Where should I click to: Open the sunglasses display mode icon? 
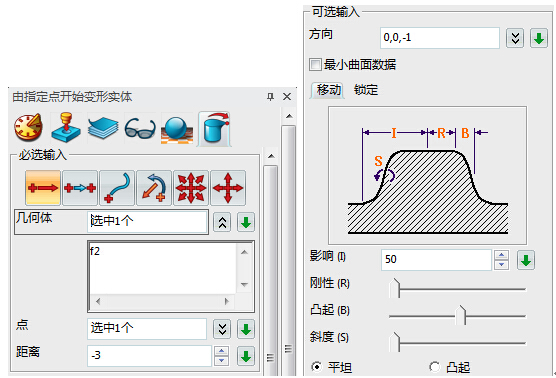[x=140, y=128]
